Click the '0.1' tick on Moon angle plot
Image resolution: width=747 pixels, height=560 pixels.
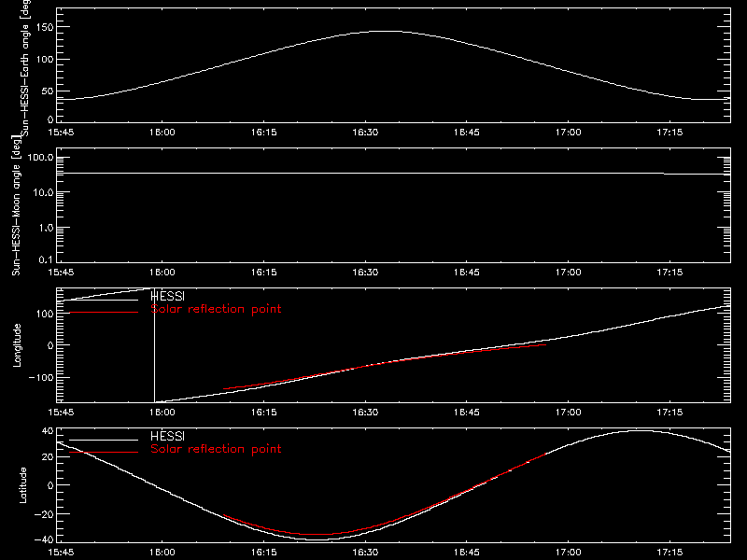(x=46, y=259)
